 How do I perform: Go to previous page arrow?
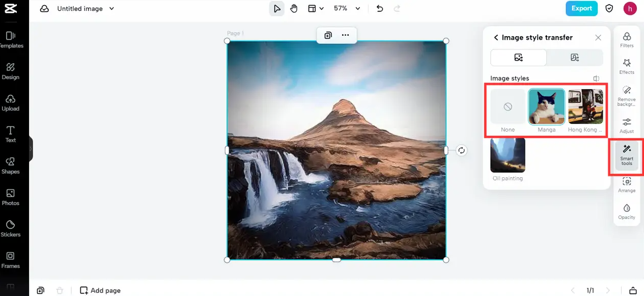point(573,290)
